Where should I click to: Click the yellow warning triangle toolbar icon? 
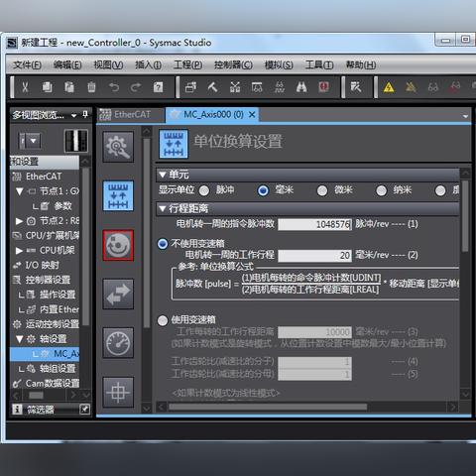click(389, 87)
